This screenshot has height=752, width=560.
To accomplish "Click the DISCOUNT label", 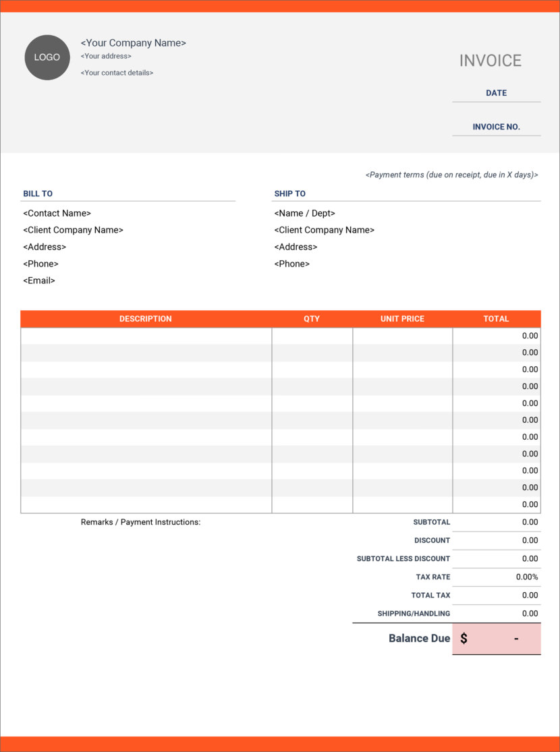I will coord(432,540).
